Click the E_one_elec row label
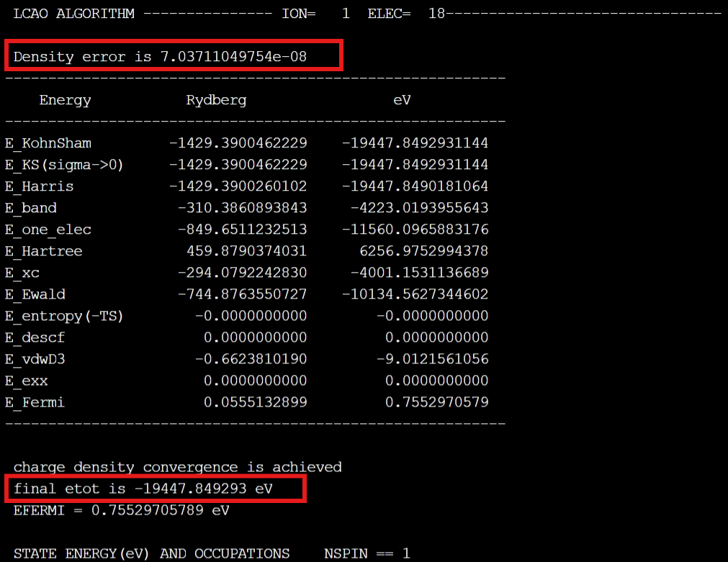 (x=48, y=230)
